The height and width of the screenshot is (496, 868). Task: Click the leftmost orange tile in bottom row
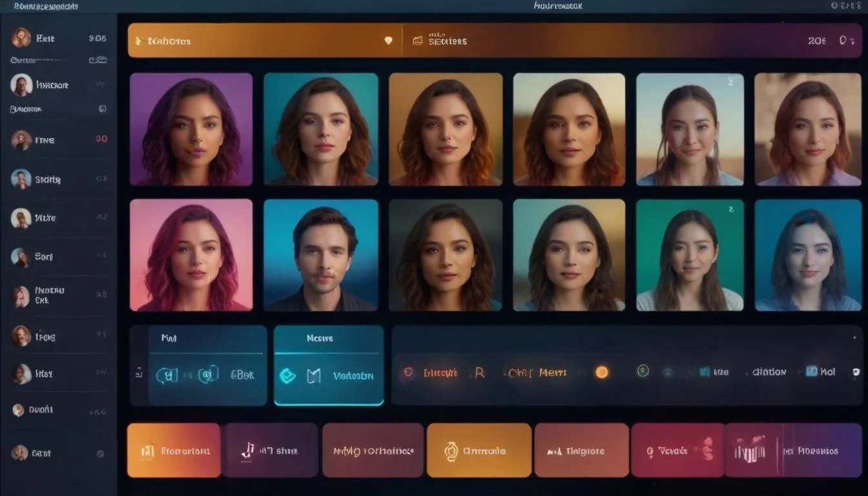pos(174,450)
